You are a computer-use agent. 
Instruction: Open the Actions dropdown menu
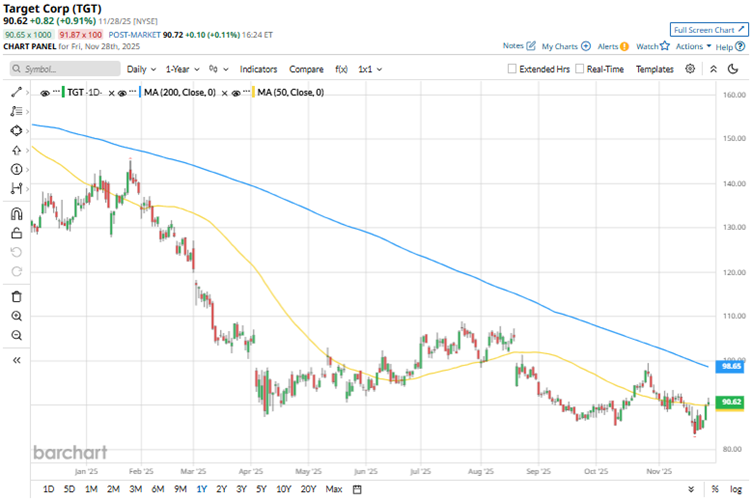click(x=693, y=46)
